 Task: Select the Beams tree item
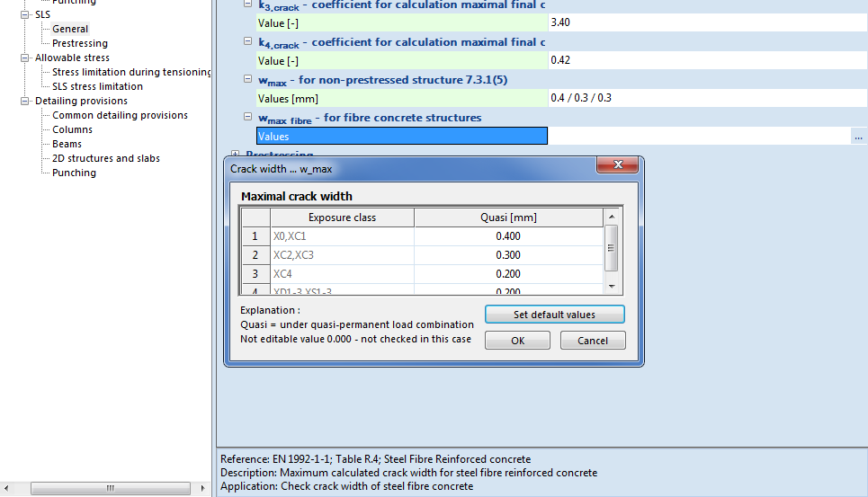pos(67,144)
